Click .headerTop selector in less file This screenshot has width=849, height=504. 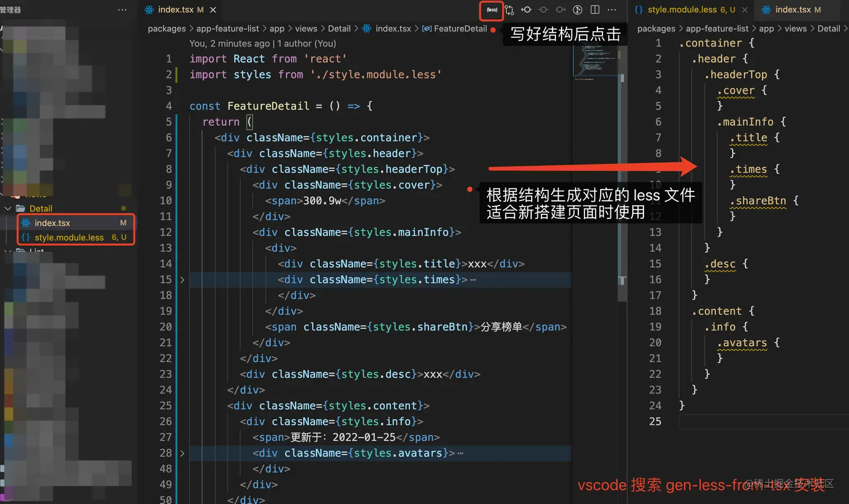click(x=736, y=75)
